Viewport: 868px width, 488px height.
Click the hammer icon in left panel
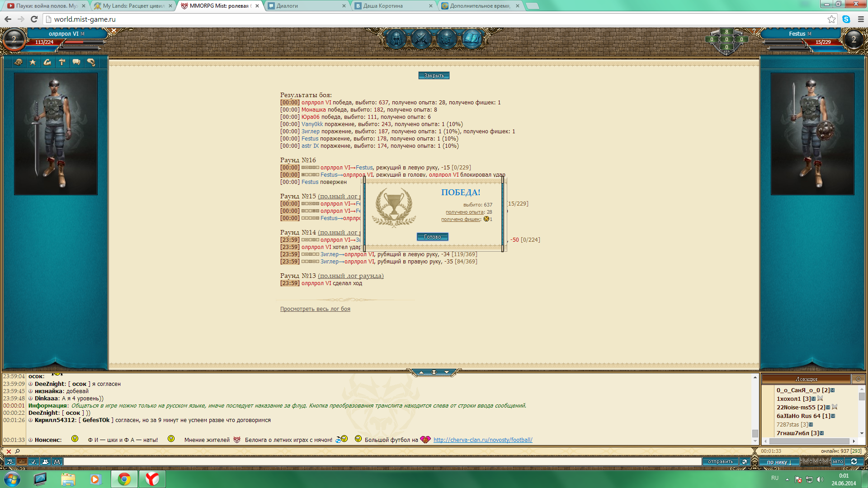click(x=62, y=62)
